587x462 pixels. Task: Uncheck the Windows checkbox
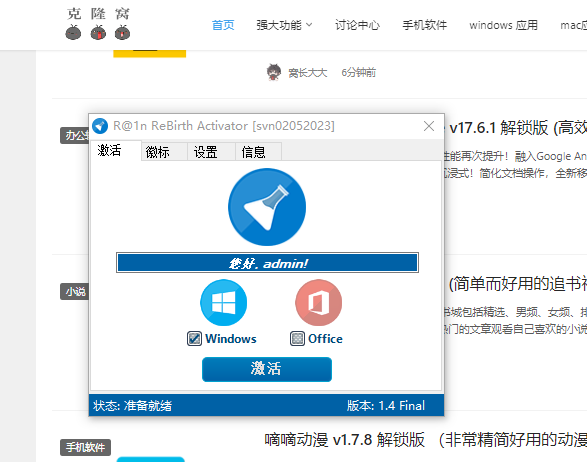[194, 338]
